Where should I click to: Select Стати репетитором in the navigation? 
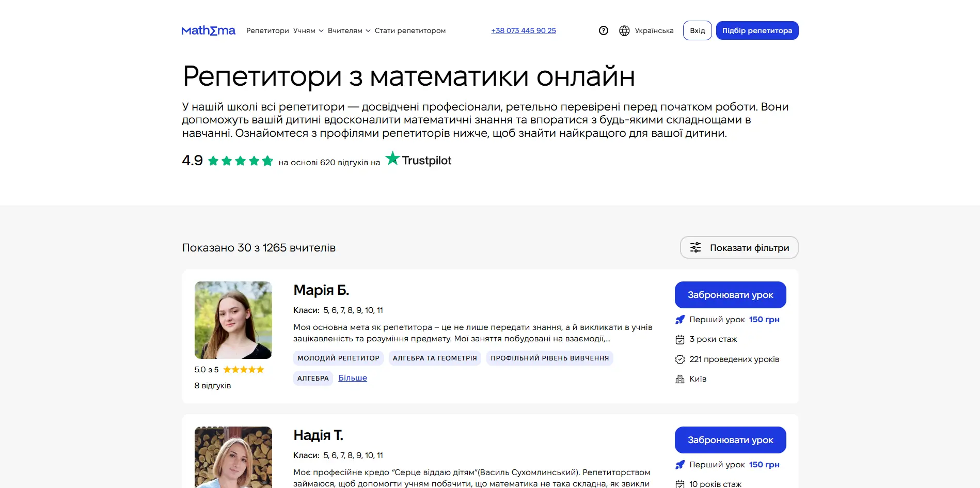[409, 30]
